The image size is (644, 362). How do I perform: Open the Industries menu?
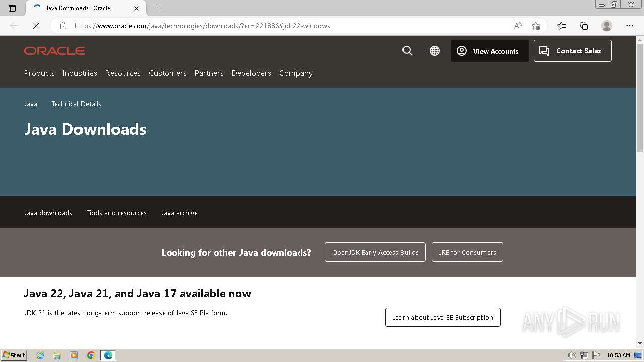point(79,73)
